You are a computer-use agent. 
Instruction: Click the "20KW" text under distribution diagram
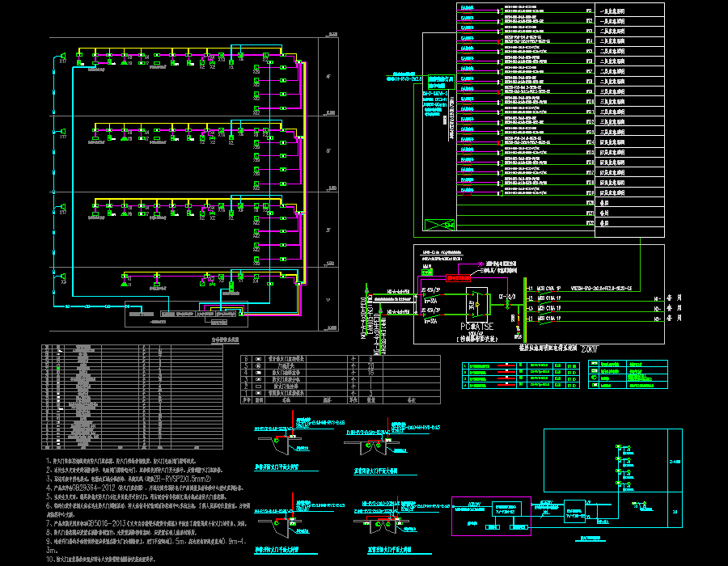(590, 348)
